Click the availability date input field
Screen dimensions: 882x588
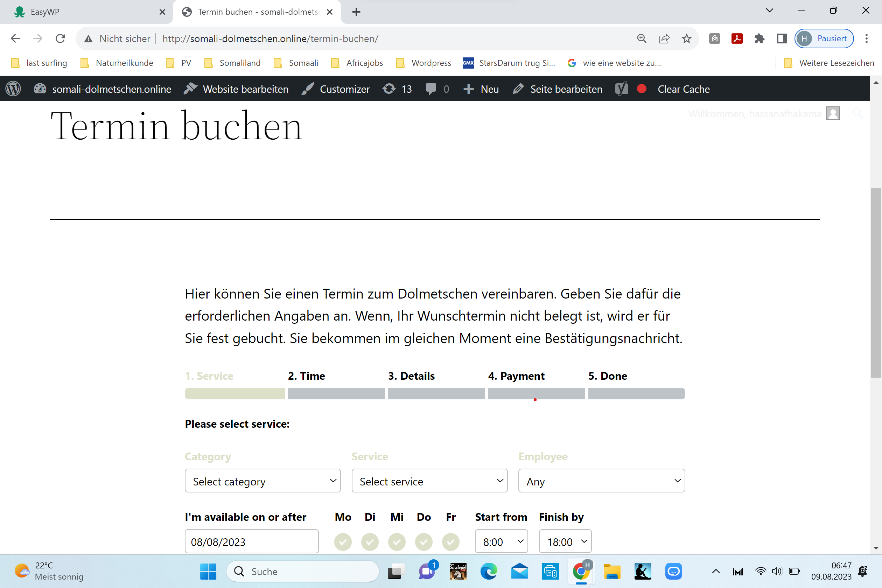(x=251, y=541)
